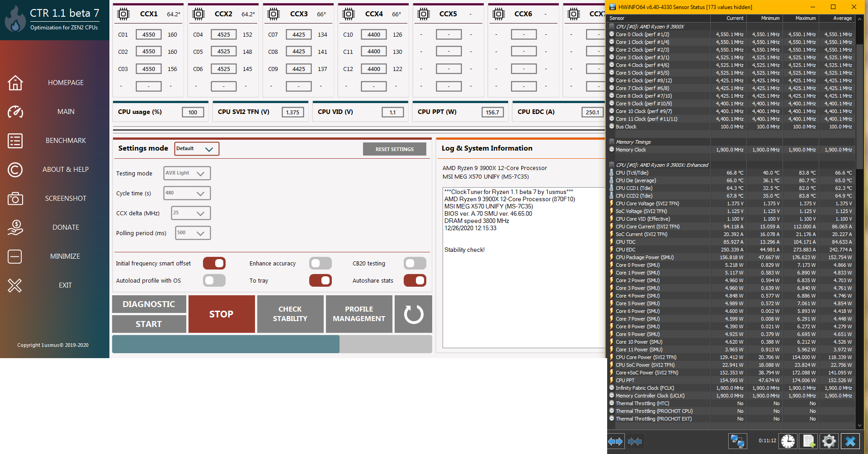The image size is (868, 454).
Task: Click the stability test progress bar
Action: click(x=272, y=344)
